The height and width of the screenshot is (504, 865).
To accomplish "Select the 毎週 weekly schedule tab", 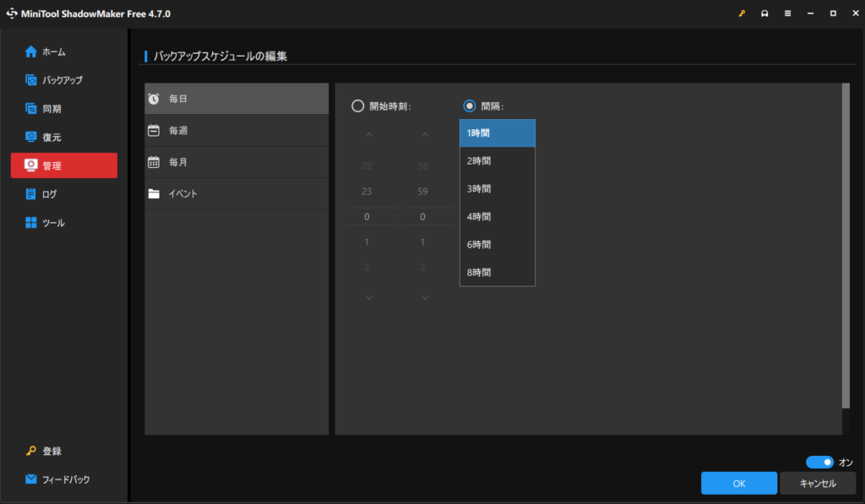I will click(237, 131).
